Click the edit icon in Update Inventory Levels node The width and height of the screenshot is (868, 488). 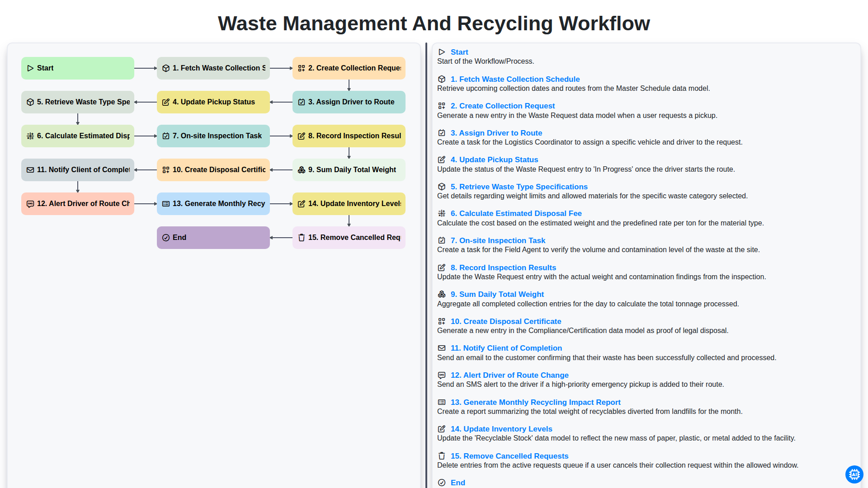click(302, 204)
